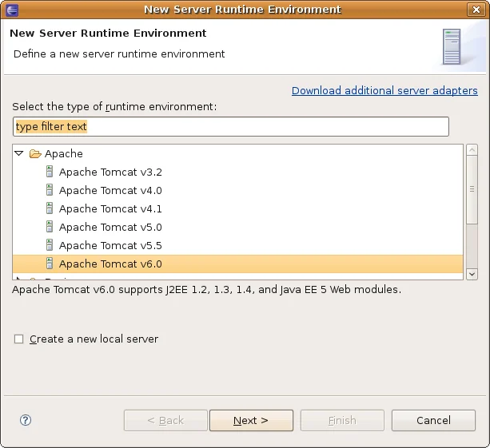
Task: Open help with the question mark icon
Action: click(x=26, y=420)
